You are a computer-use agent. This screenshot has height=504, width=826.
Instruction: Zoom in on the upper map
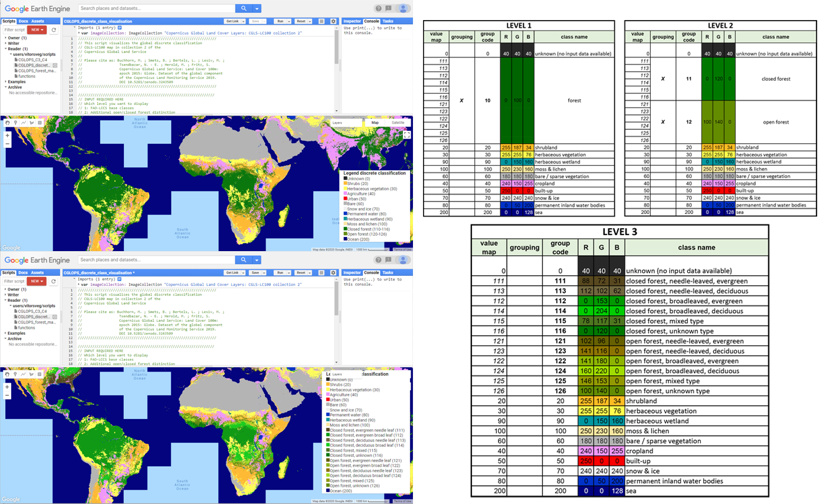coord(7,135)
